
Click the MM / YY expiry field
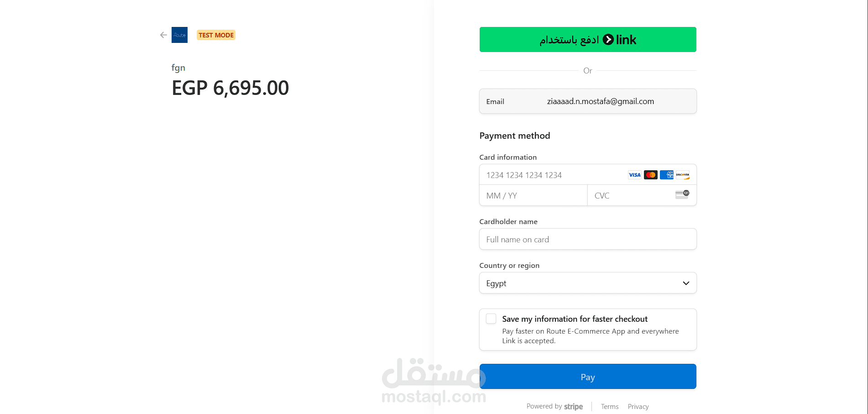coord(533,195)
